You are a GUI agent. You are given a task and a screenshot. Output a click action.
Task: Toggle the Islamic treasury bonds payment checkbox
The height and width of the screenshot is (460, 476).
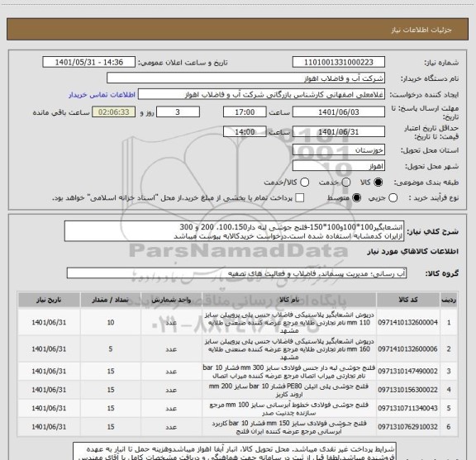click(300, 198)
